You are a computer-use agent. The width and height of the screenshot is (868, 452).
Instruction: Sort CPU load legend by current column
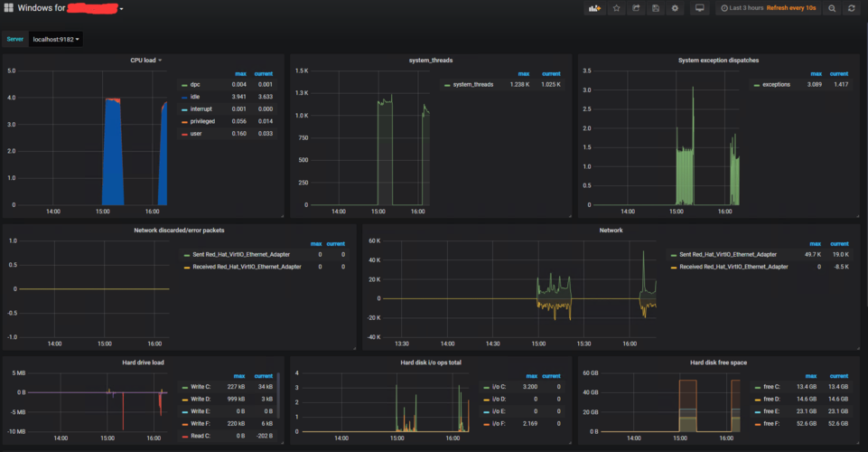(264, 73)
